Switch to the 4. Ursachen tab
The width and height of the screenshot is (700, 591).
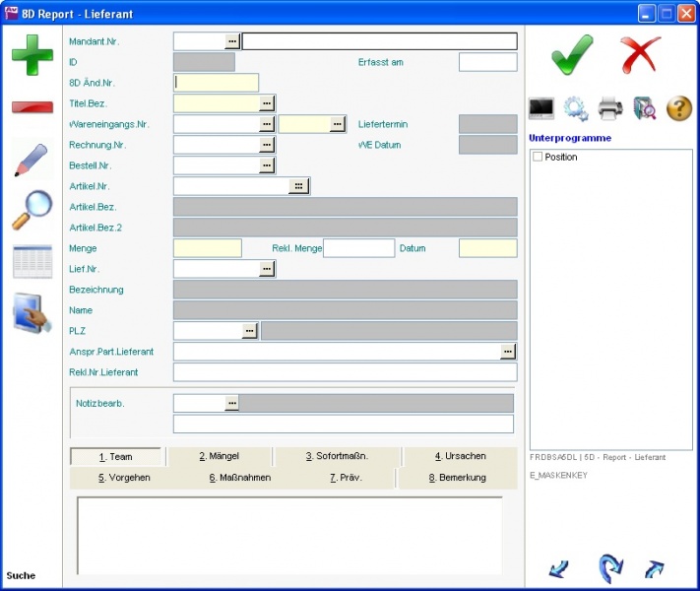click(460, 457)
